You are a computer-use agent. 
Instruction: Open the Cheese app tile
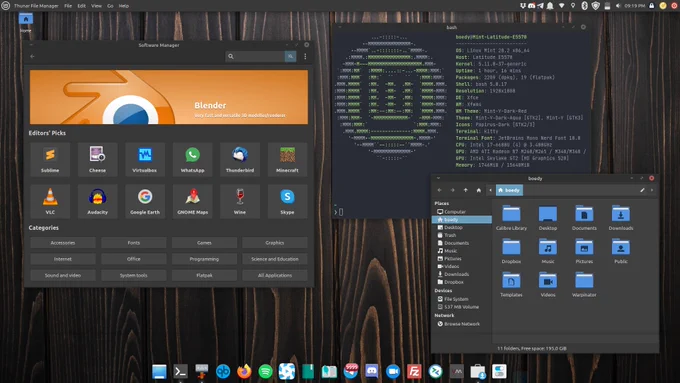pyautogui.click(x=97, y=159)
